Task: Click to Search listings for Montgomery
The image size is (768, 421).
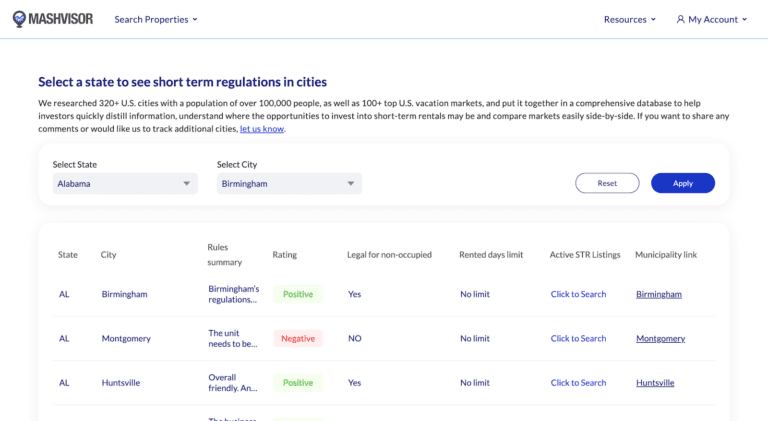Action: coord(578,338)
